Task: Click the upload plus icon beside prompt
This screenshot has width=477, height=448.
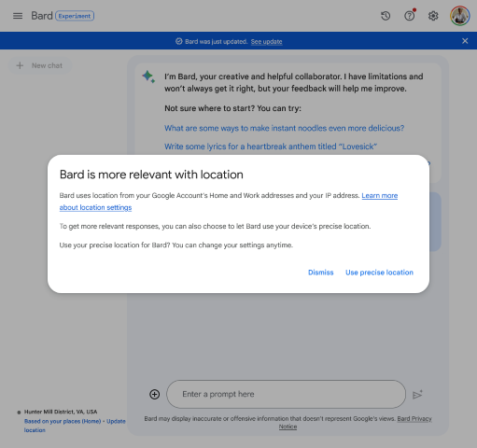Action: 155,395
